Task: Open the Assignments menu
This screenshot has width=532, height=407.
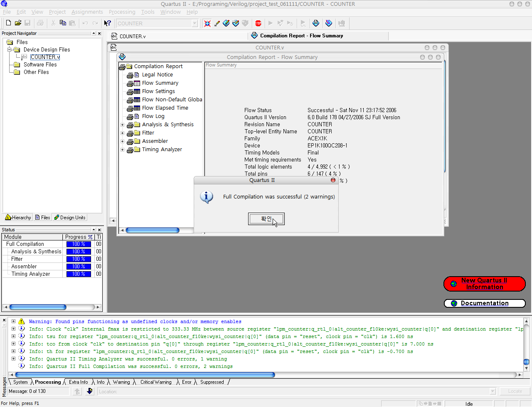Action: tap(87, 12)
